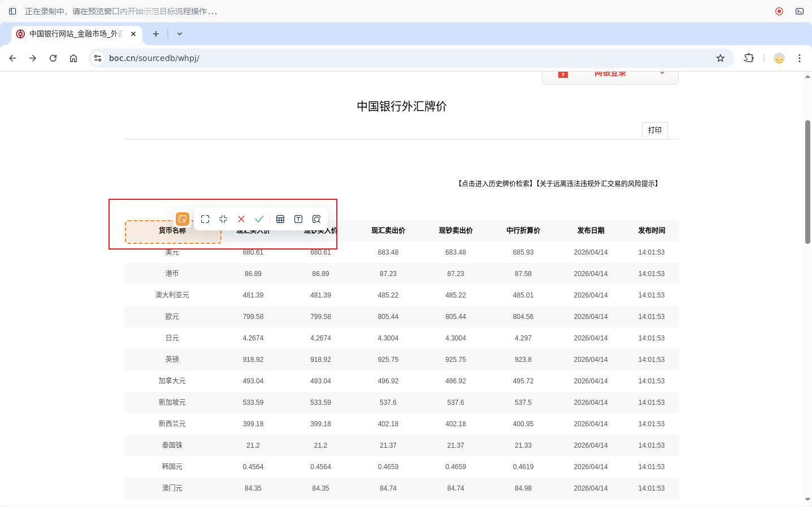Click the 打印 print button
Viewport: 812px width, 507px height.
[x=655, y=130]
